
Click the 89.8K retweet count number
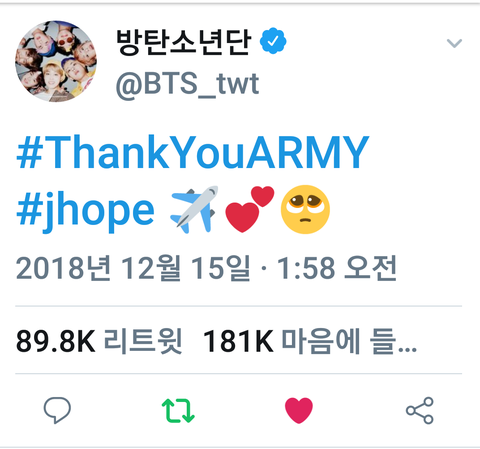point(56,341)
